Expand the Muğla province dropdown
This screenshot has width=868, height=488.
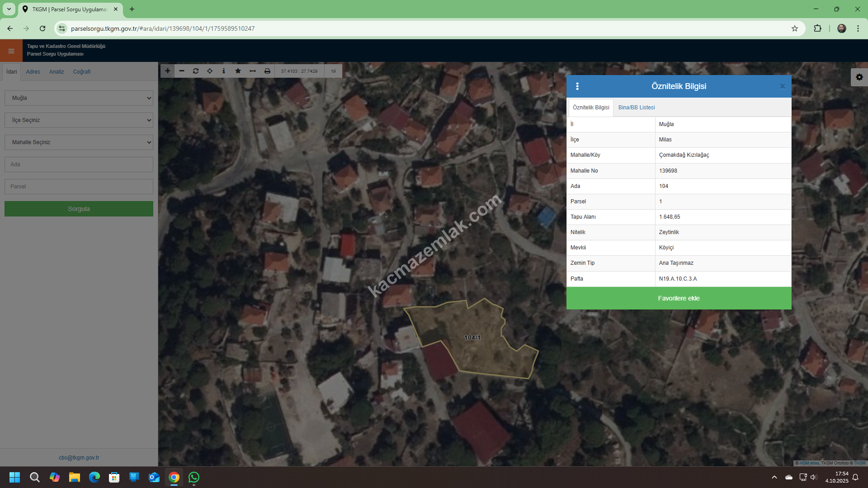[x=79, y=98]
